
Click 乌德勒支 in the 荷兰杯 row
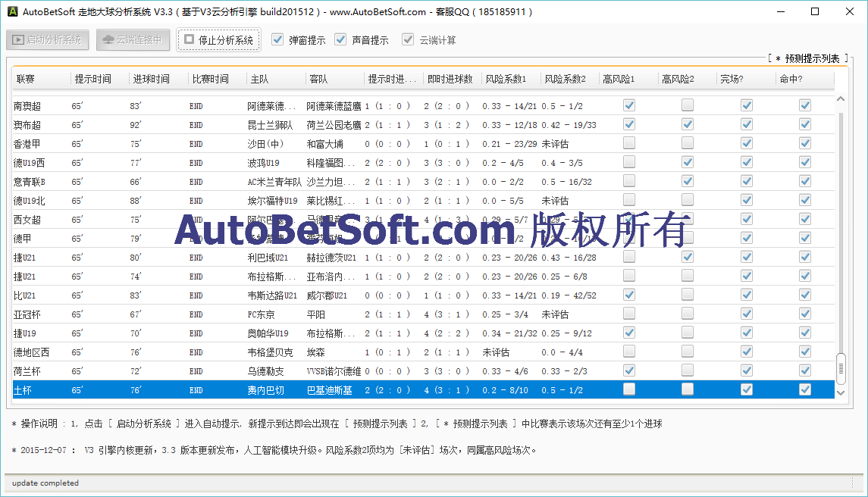click(266, 370)
